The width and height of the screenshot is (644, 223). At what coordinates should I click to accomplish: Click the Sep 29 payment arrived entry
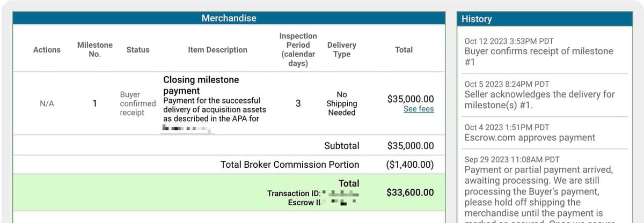click(x=538, y=186)
